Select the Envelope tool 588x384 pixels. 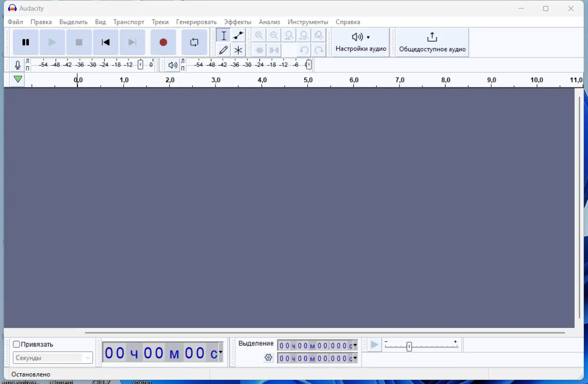coord(238,35)
